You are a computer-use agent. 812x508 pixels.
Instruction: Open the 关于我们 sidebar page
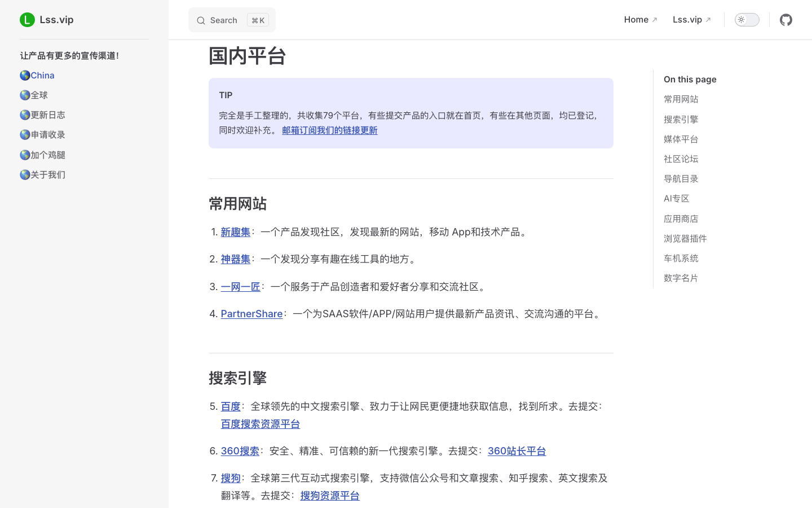[x=48, y=175]
